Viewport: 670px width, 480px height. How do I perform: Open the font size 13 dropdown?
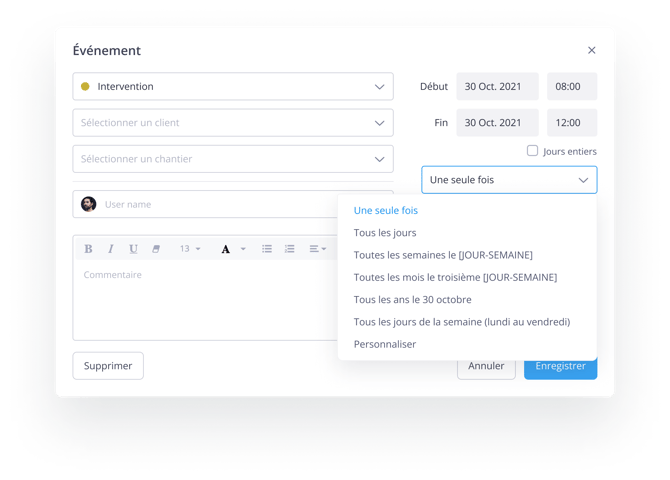190,249
